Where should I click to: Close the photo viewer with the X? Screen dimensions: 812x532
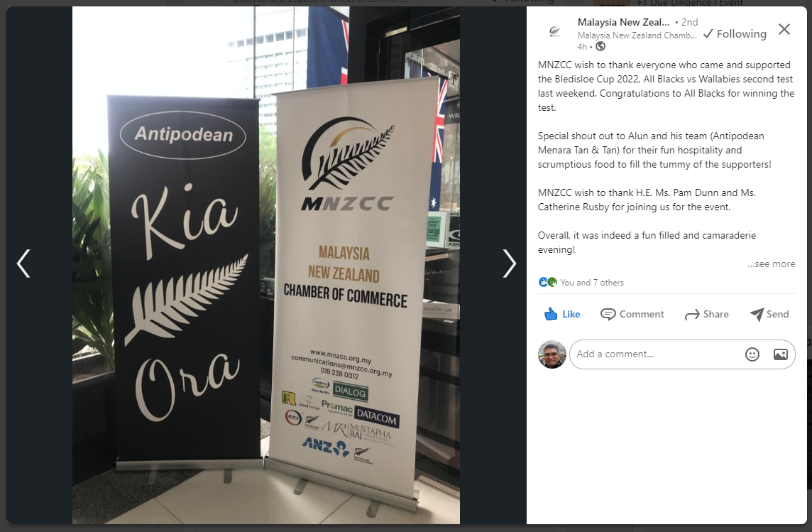click(784, 29)
